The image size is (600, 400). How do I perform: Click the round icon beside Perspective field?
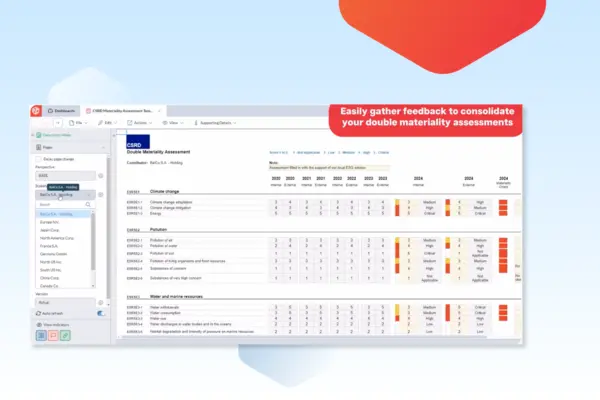coord(101,176)
